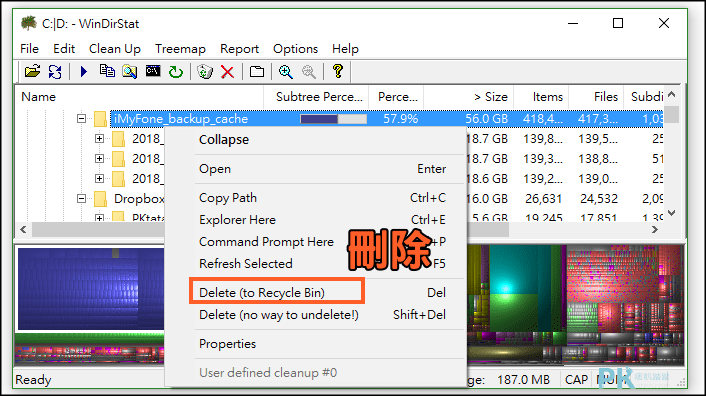Click the Open folder toolbar icon
This screenshot has height=396, width=706.
pos(32,72)
